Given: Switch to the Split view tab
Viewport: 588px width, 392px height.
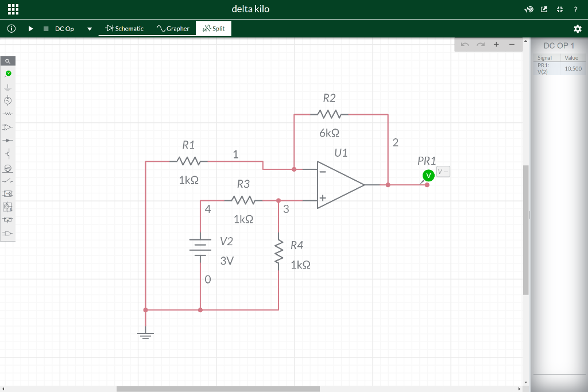Looking at the screenshot, I should pyautogui.click(x=213, y=28).
